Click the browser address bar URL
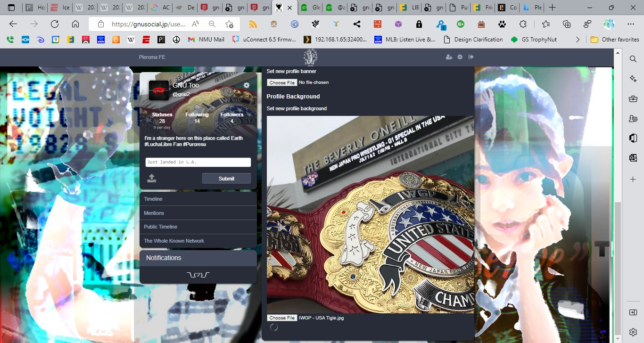The width and height of the screenshot is (644, 343). click(x=149, y=24)
